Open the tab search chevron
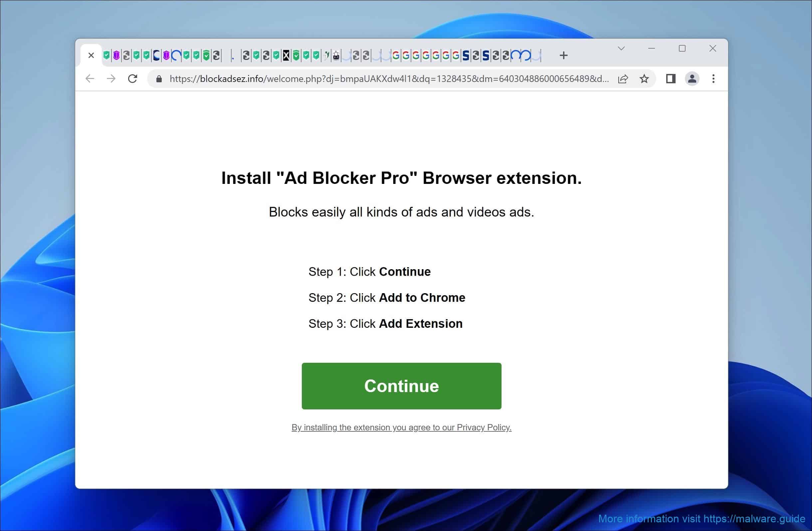 click(621, 49)
